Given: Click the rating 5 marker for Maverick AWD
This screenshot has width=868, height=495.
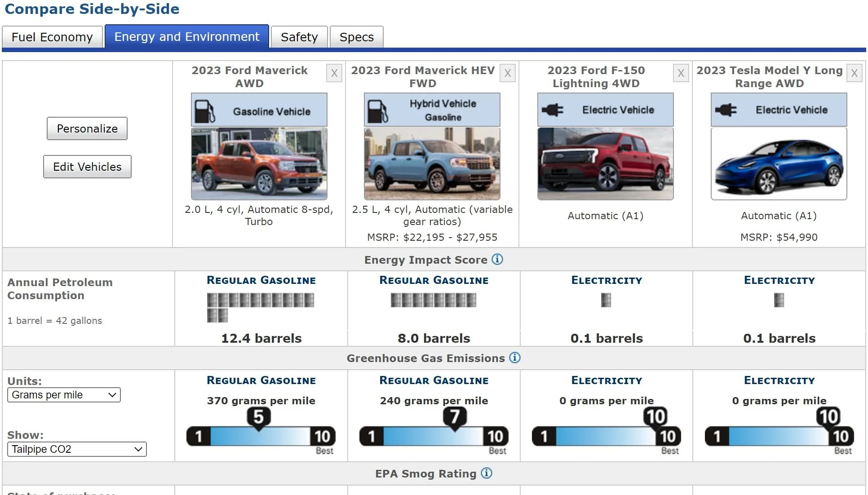Looking at the screenshot, I should pos(259,417).
